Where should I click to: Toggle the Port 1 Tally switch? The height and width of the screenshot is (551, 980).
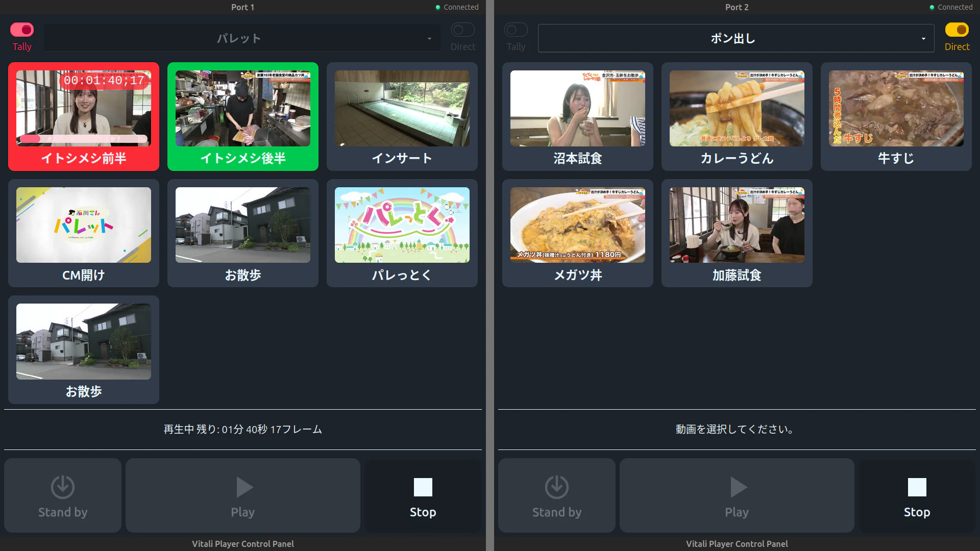pos(22,30)
